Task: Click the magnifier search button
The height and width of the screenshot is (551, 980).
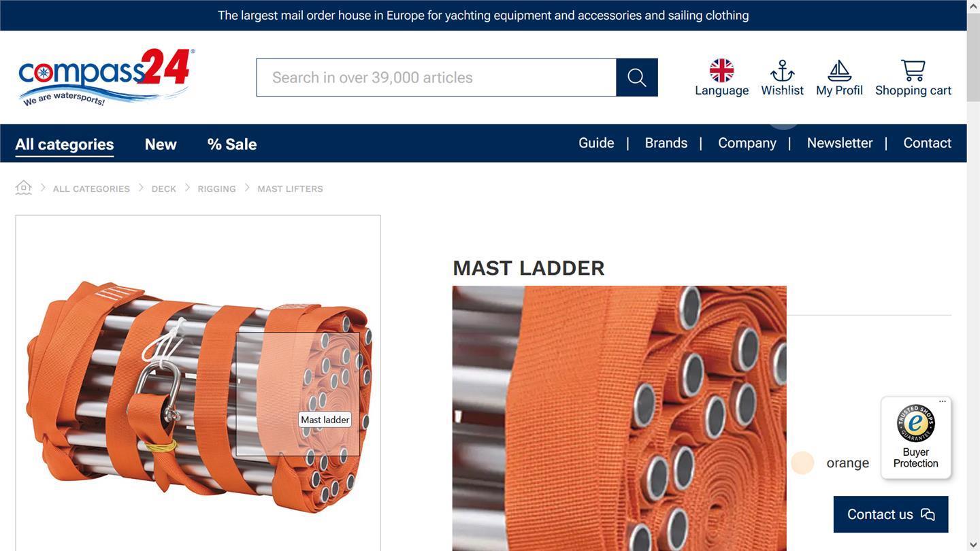Action: tap(637, 78)
